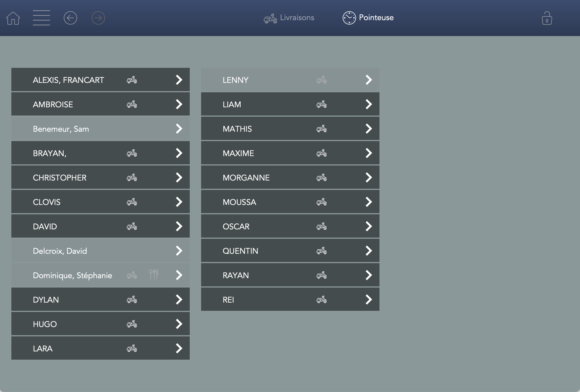Click the fork and knife icon for Dominique, Stéphanie

click(154, 275)
